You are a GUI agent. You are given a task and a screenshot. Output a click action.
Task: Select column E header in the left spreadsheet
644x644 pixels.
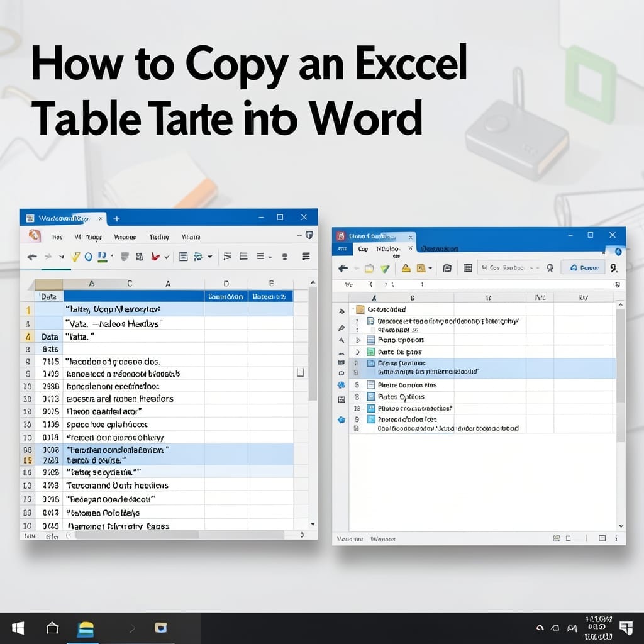coord(271,284)
